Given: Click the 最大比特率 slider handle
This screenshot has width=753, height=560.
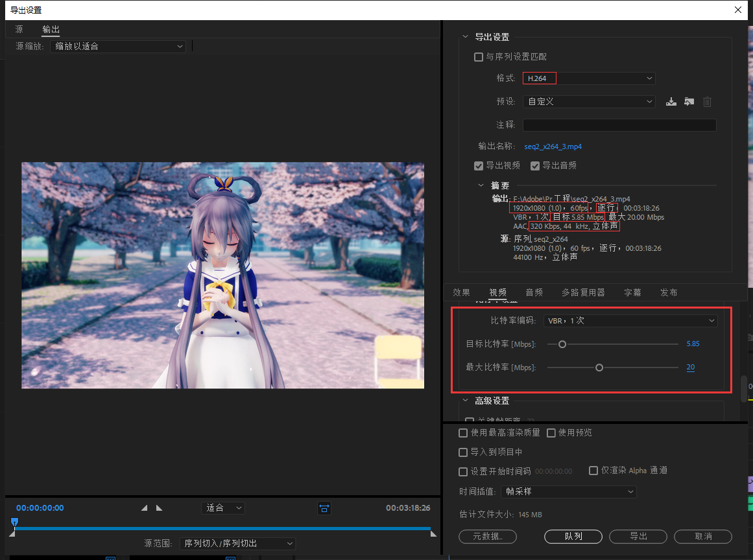Looking at the screenshot, I should tap(599, 367).
